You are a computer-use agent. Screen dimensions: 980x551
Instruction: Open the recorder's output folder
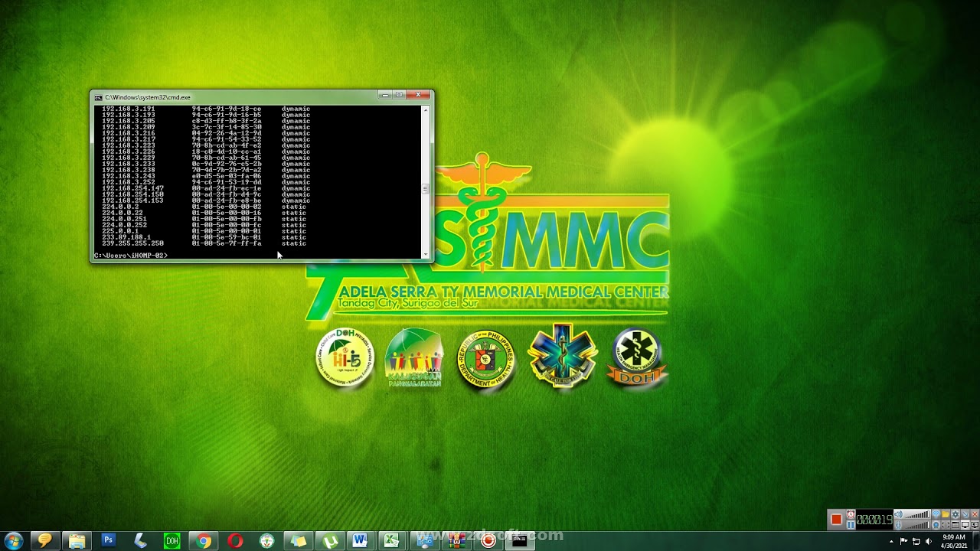tap(946, 514)
